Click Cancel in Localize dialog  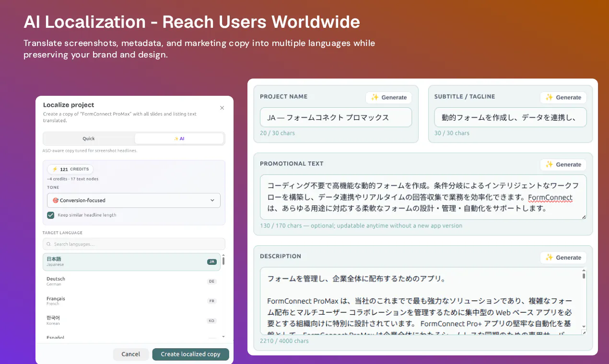[131, 354]
